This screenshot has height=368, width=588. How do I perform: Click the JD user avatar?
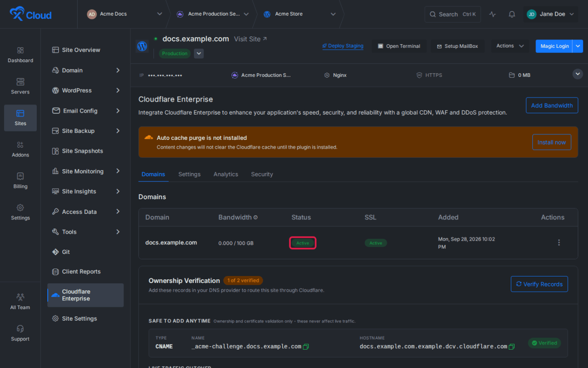(x=531, y=14)
